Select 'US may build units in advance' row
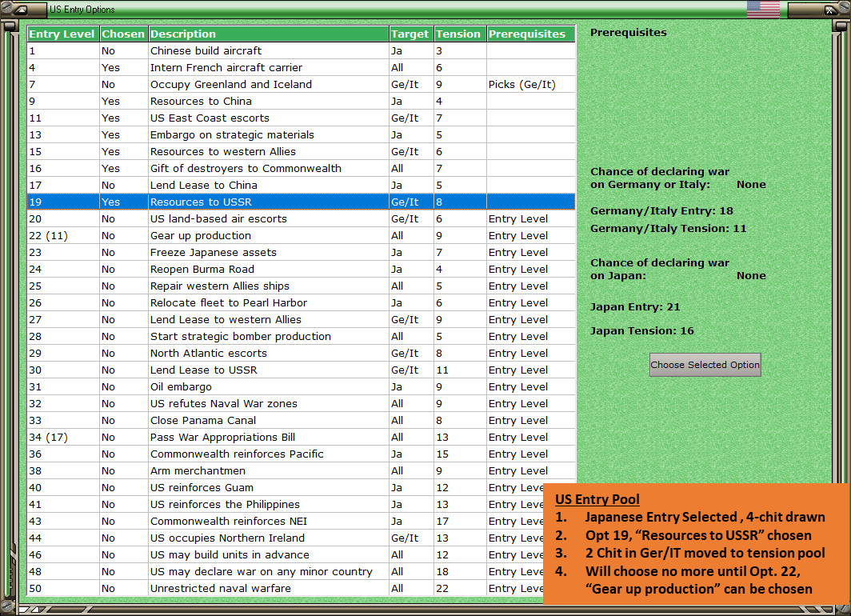Screen dimensions: 851x616 [x=286, y=555]
